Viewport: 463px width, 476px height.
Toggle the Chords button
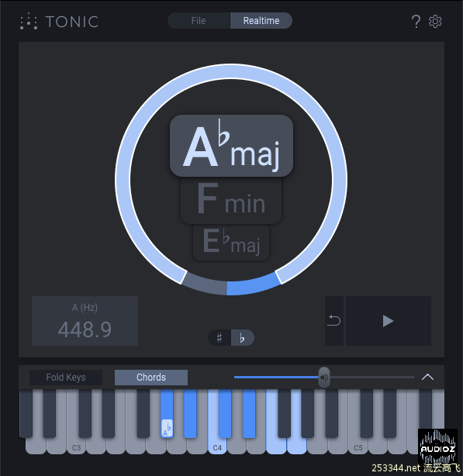click(x=151, y=378)
